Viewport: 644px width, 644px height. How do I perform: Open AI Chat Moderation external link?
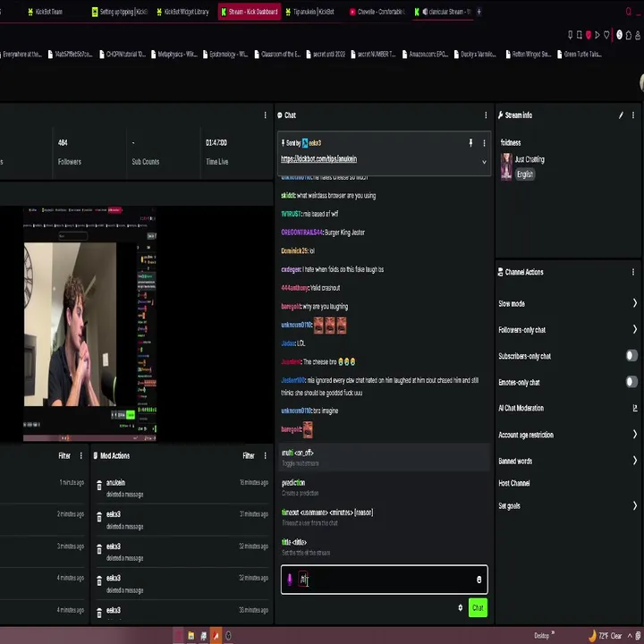(x=634, y=408)
